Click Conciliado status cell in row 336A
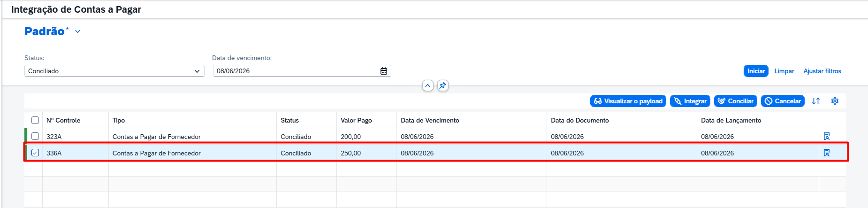 [306, 153]
